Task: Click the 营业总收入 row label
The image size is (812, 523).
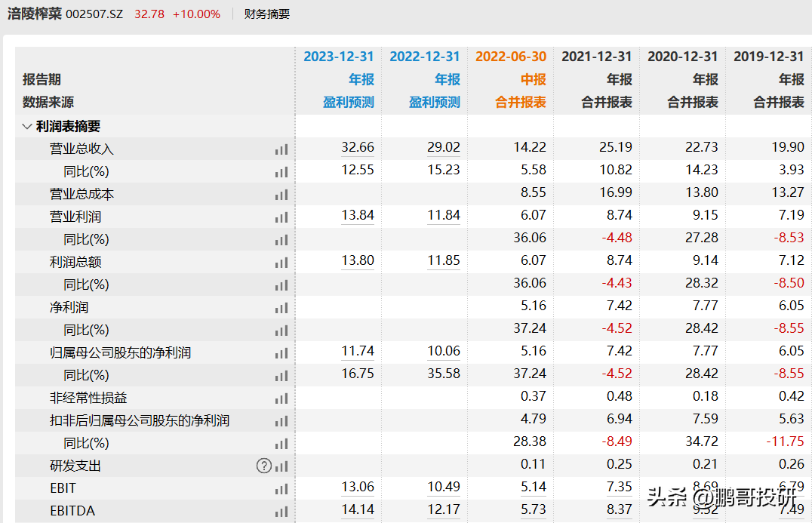Action: 82,149
